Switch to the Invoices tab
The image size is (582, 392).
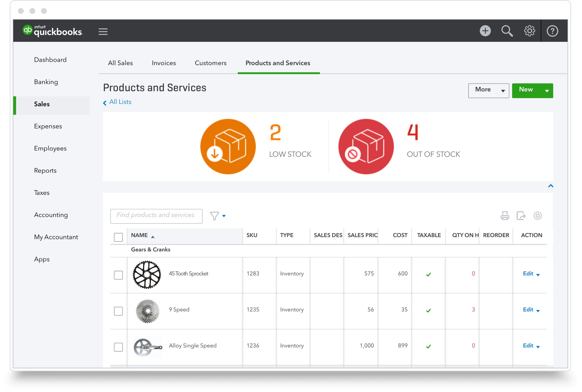[163, 63]
